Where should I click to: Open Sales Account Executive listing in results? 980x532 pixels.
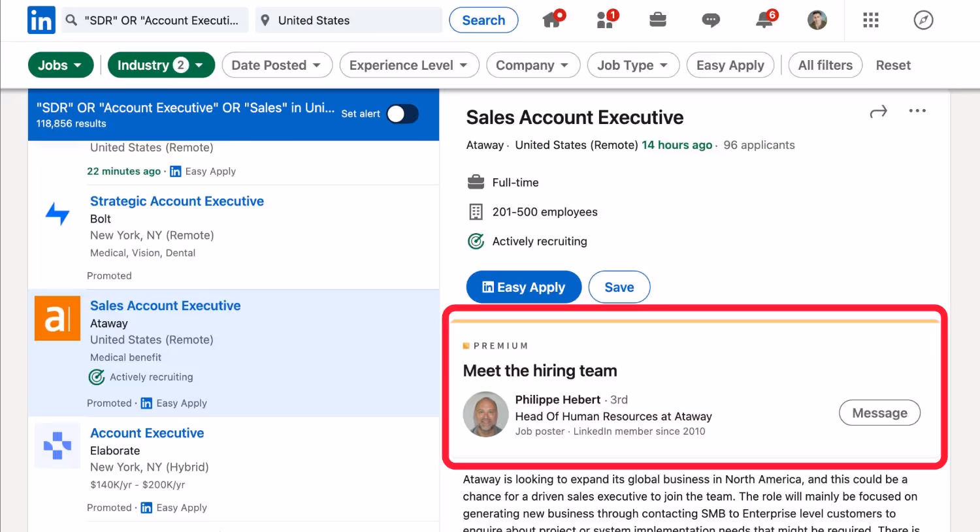point(165,305)
